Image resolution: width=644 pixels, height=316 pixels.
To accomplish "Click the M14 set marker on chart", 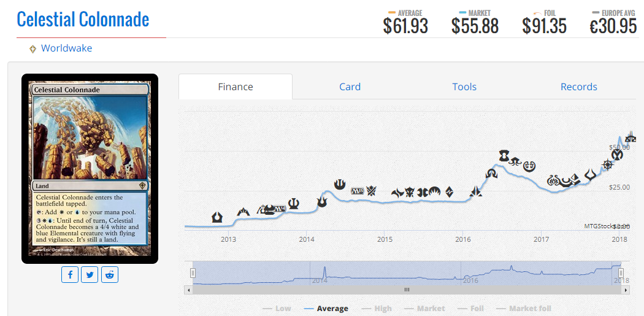I will [x=279, y=209].
